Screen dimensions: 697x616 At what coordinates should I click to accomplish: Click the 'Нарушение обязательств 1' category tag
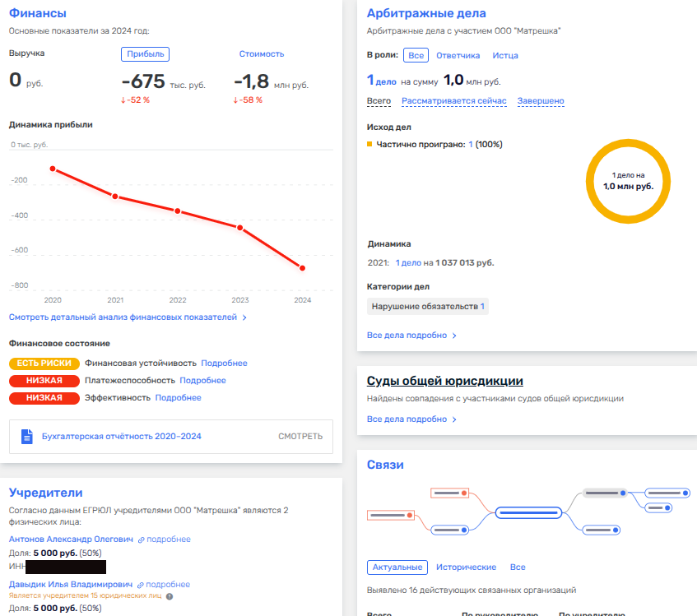pos(428,307)
